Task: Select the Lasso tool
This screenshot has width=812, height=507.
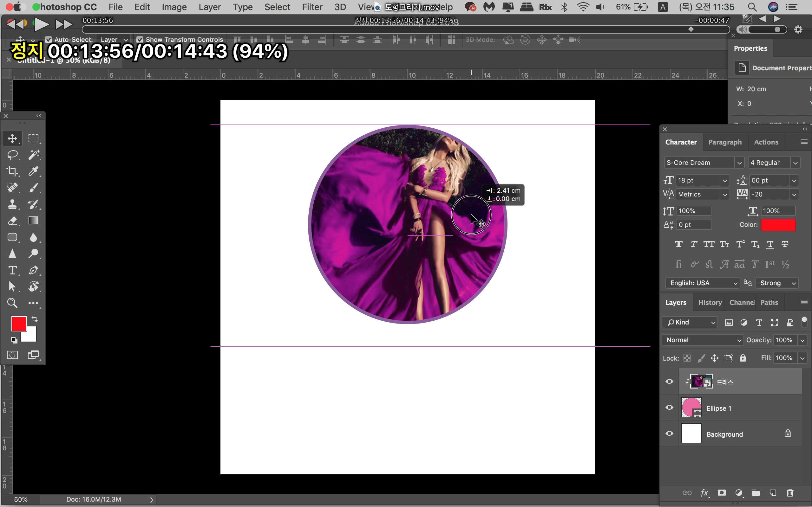Action: coord(12,155)
